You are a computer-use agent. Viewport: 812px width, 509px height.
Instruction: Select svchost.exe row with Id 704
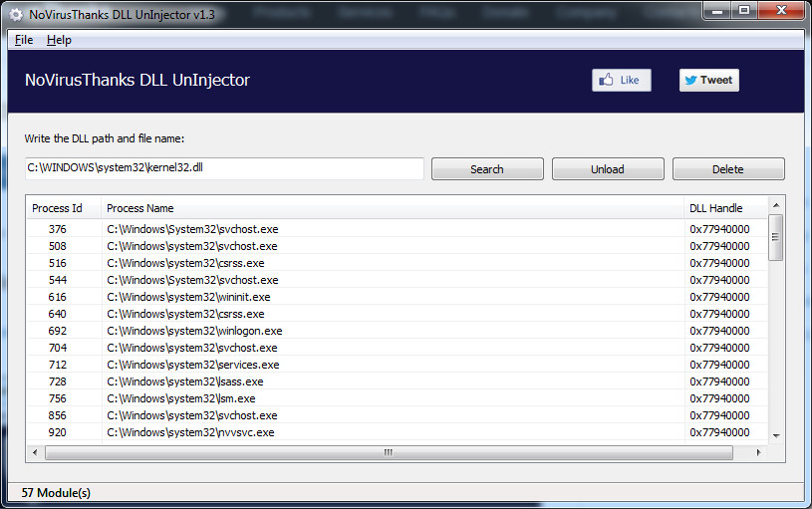(397, 348)
